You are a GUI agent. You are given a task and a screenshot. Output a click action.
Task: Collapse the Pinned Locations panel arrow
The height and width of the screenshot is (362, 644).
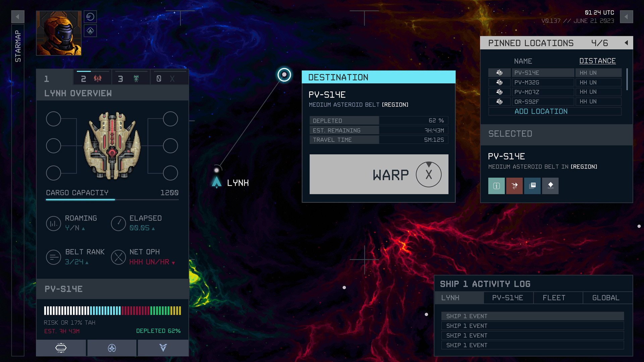pos(626,43)
